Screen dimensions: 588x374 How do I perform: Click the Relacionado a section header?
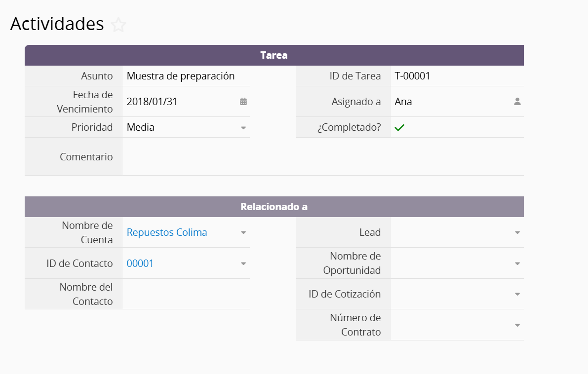(274, 207)
